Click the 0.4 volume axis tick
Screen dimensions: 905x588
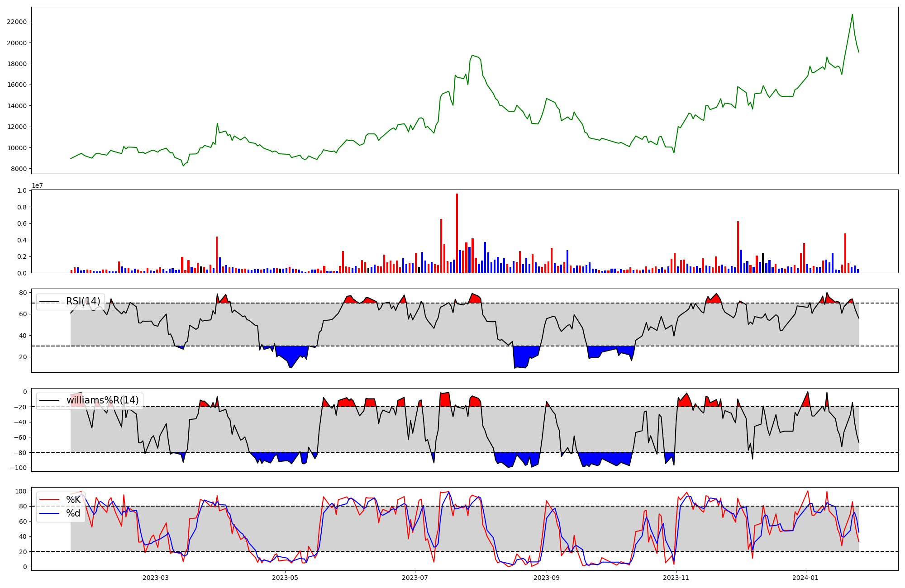coord(22,240)
